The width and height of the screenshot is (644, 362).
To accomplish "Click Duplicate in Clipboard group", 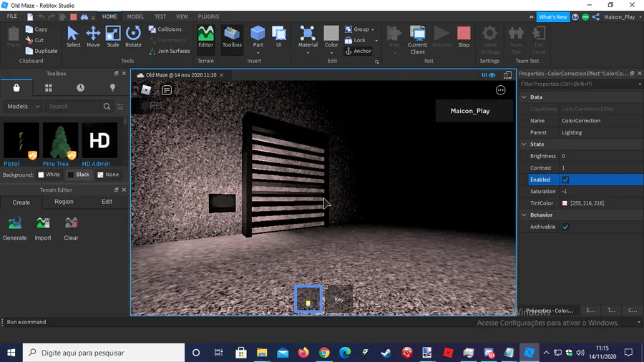I will pyautogui.click(x=42, y=51).
